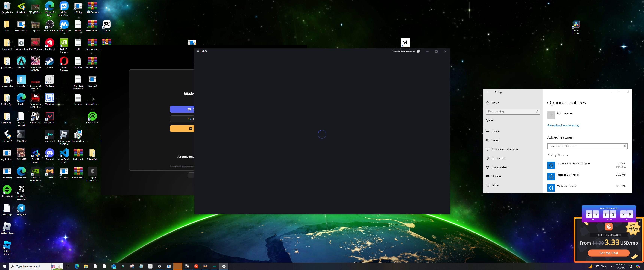644x270 pixels.
Task: Click the ComfortedIndependence5 profile avatar
Action: (x=418, y=52)
